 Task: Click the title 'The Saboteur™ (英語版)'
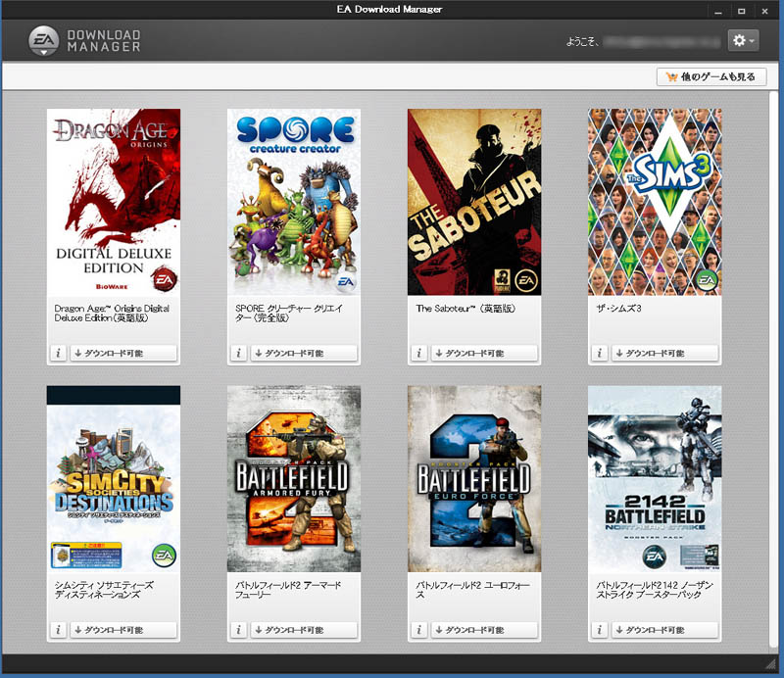click(465, 309)
